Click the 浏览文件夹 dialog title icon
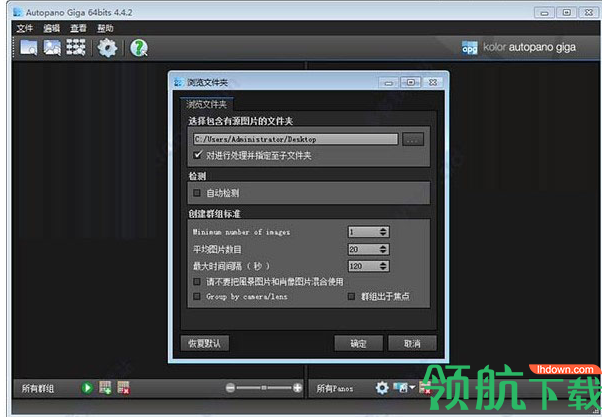602x417 pixels. coord(179,82)
